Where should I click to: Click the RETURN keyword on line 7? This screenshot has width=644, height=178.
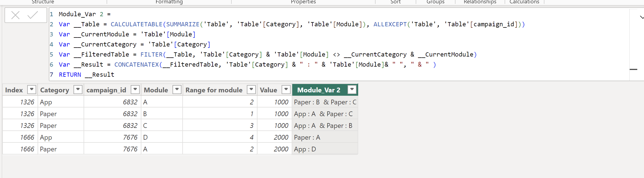70,75
